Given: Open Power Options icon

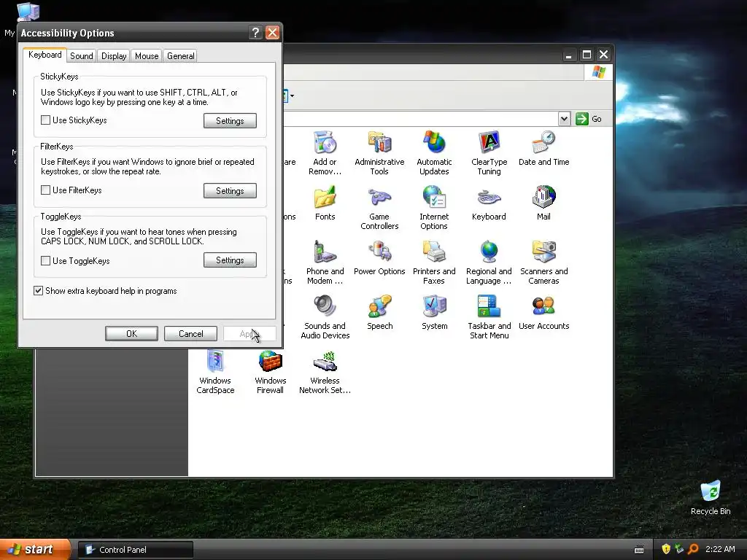Looking at the screenshot, I should (379, 257).
